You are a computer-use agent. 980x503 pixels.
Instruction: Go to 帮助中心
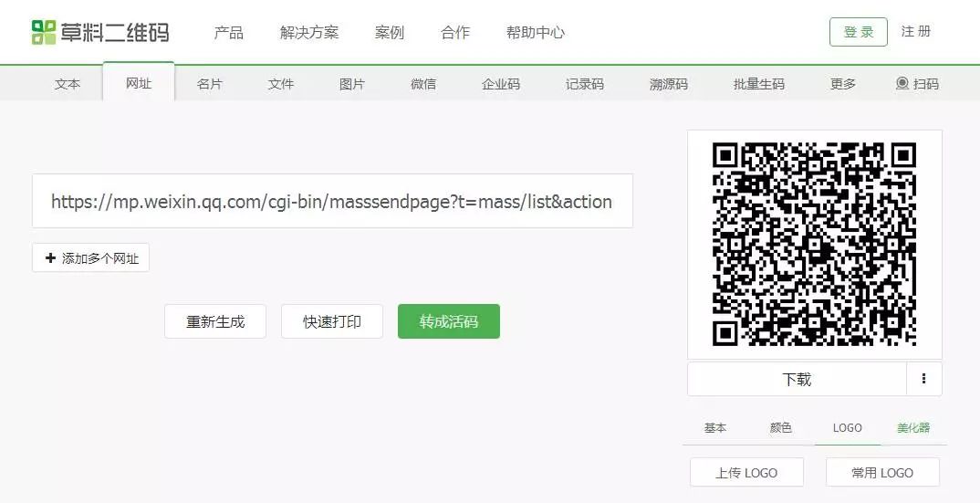[535, 33]
